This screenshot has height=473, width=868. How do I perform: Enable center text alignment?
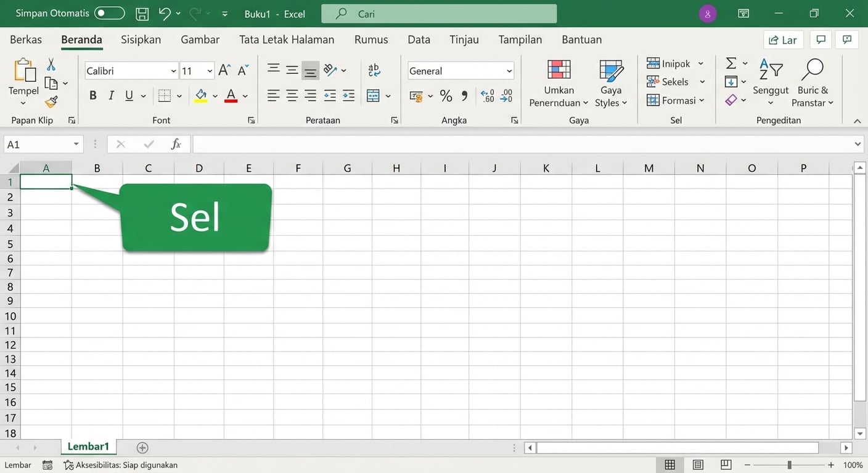tap(291, 95)
